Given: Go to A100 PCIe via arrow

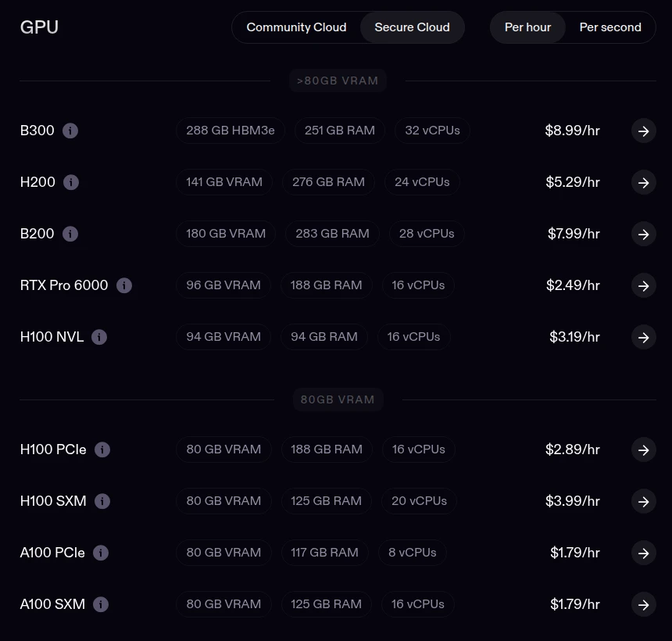Looking at the screenshot, I should [x=644, y=553].
